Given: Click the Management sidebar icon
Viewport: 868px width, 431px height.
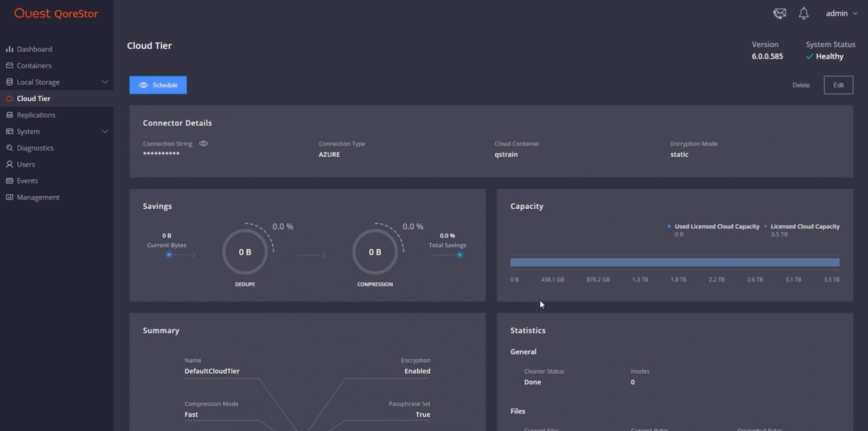Looking at the screenshot, I should coord(9,197).
